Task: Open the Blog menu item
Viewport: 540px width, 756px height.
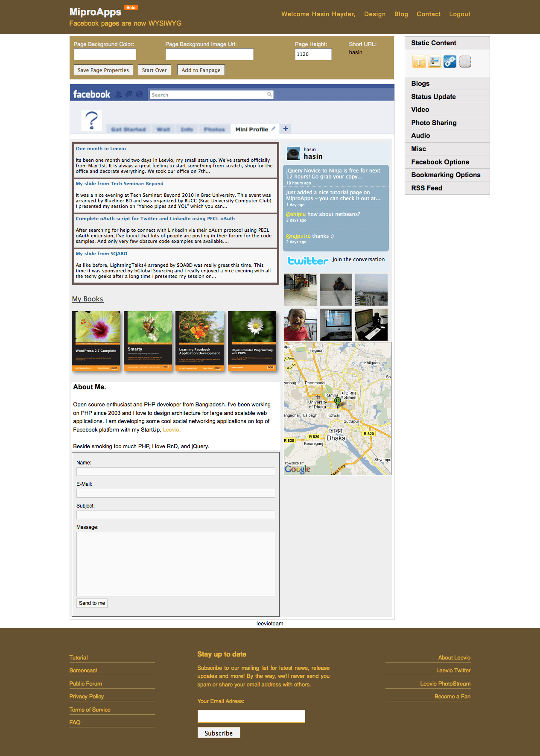Action: [x=401, y=14]
